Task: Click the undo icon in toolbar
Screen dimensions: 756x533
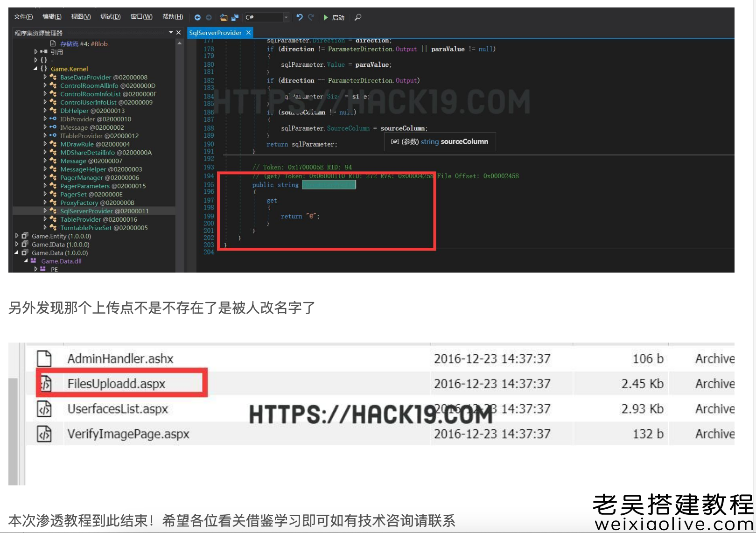Action: click(300, 17)
